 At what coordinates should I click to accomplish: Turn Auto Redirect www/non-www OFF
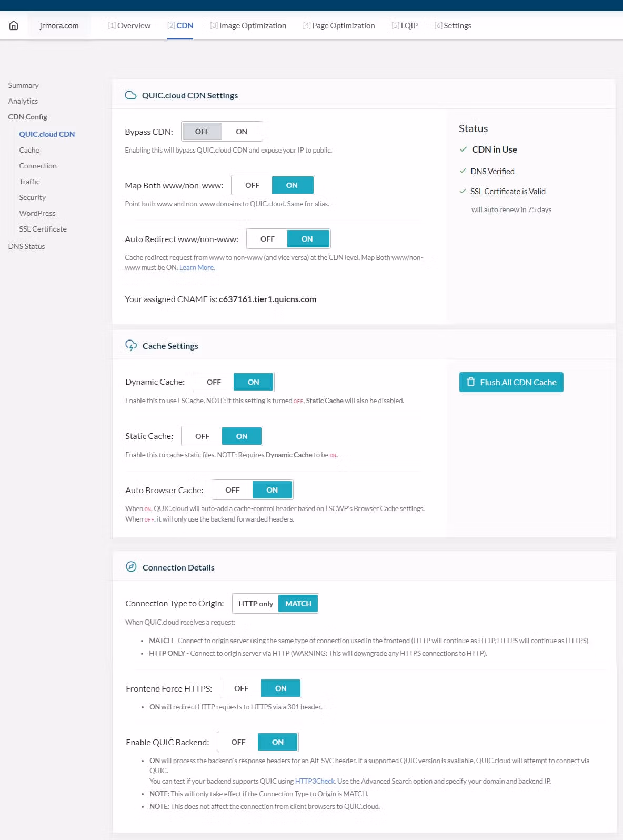(x=267, y=239)
